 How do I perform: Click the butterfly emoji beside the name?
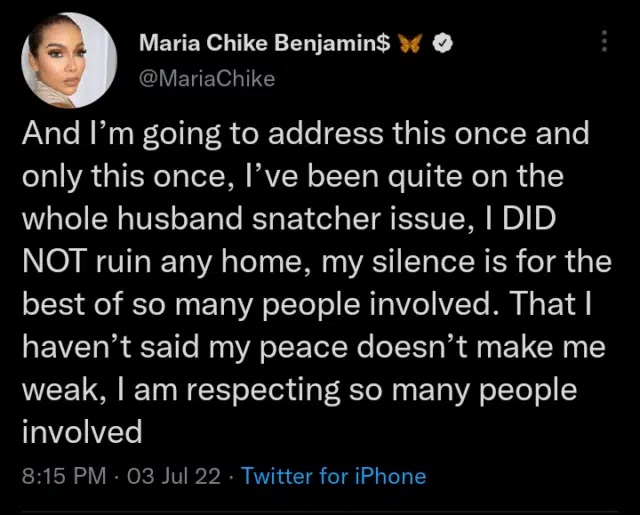(409, 42)
